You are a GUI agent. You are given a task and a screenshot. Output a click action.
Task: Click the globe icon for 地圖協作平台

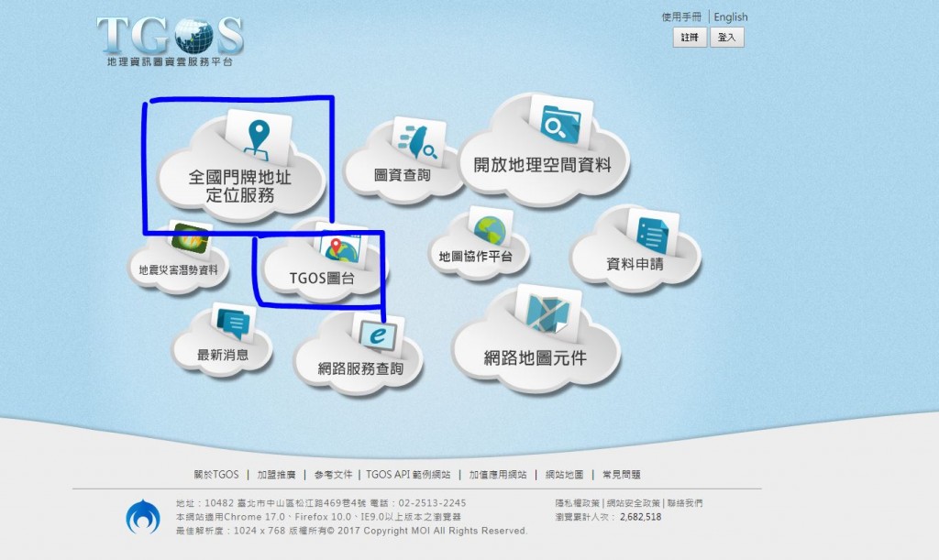click(490, 228)
